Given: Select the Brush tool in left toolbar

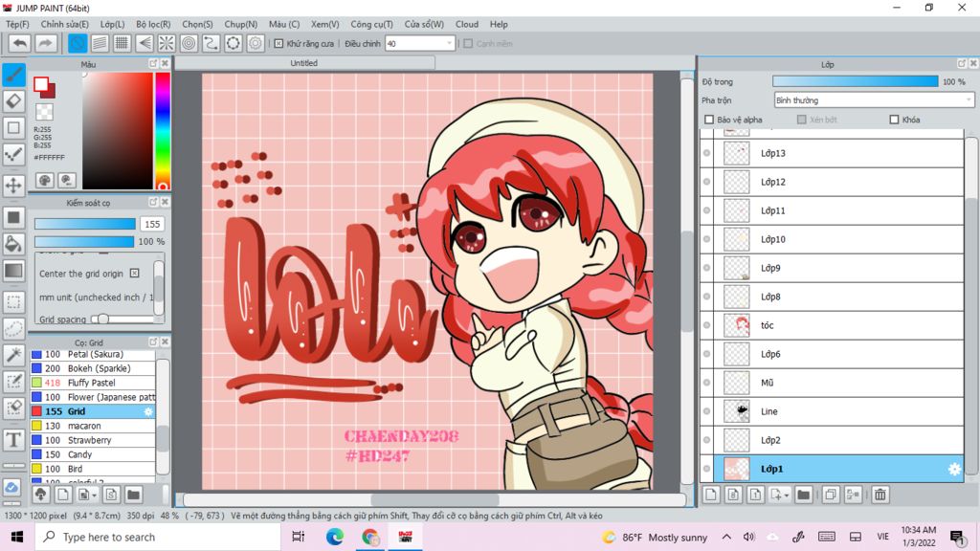Looking at the screenshot, I should click(13, 75).
